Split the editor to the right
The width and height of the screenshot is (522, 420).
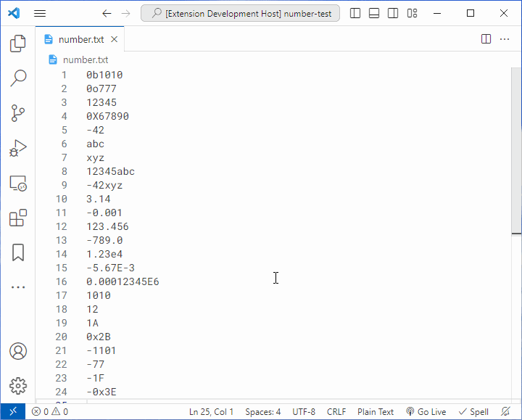click(x=486, y=39)
